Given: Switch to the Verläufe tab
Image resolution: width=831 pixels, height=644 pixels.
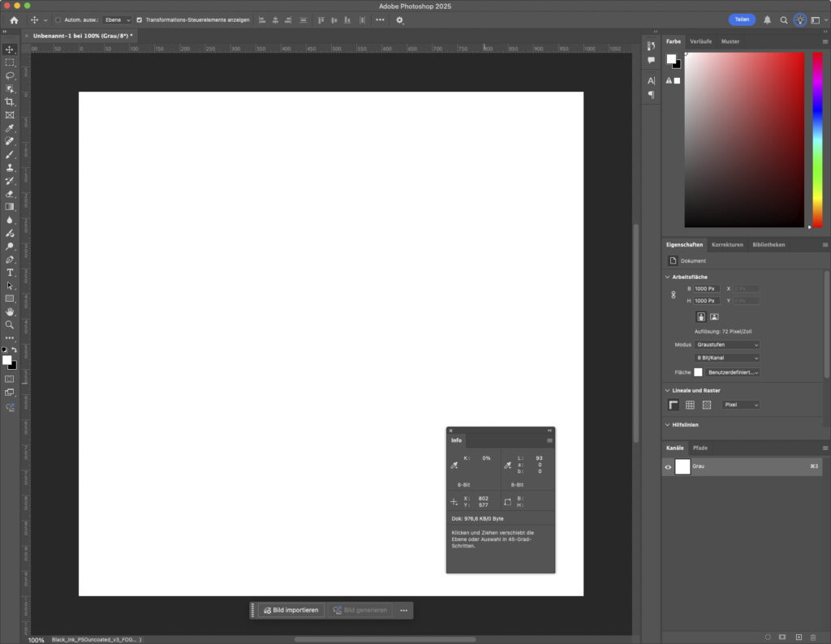Looking at the screenshot, I should pyautogui.click(x=700, y=41).
